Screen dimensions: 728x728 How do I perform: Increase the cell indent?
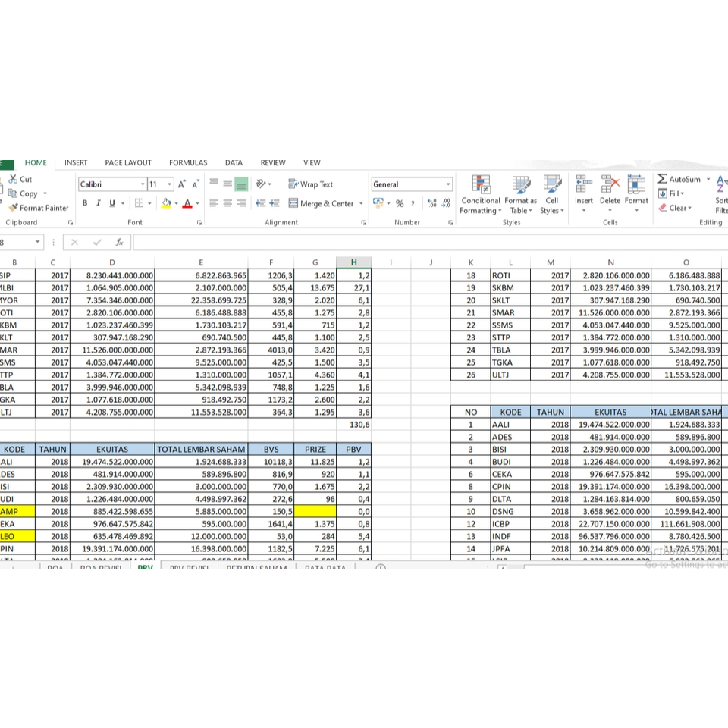(x=275, y=203)
